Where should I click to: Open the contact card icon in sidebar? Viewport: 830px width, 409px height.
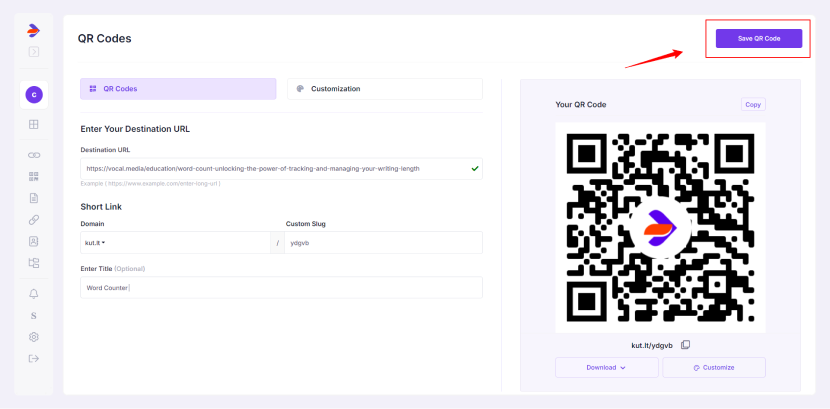coord(34,241)
